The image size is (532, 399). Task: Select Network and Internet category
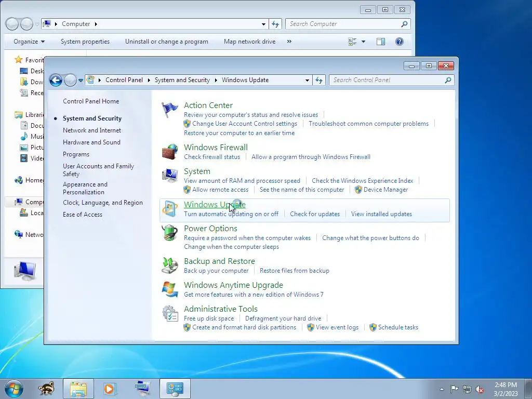pos(92,130)
